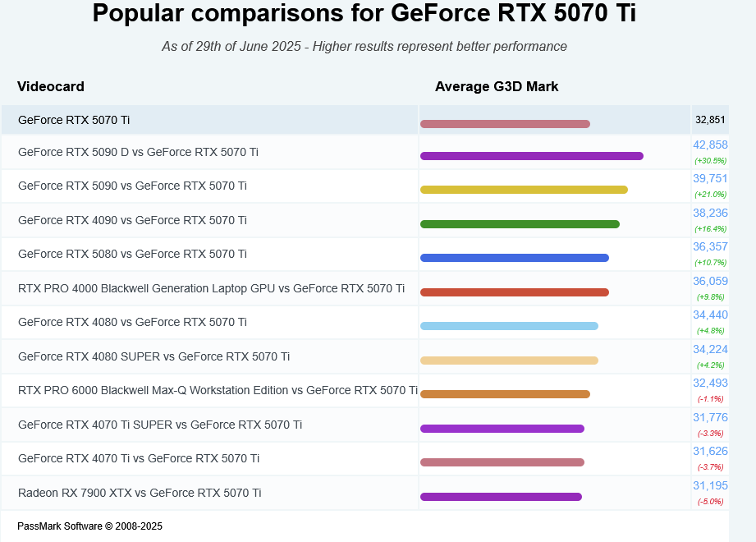
Task: Click the -1.1% difference label
Action: click(x=710, y=399)
